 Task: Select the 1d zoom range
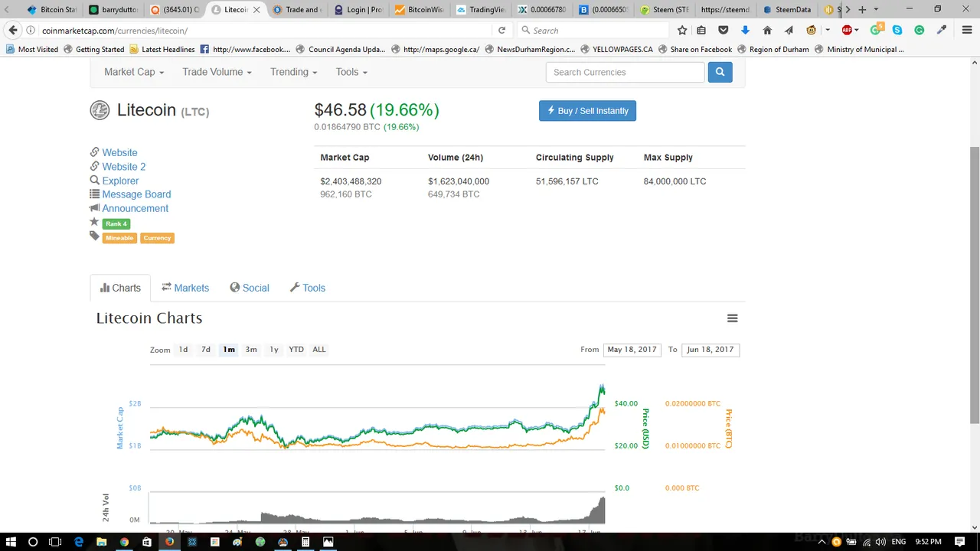point(183,350)
